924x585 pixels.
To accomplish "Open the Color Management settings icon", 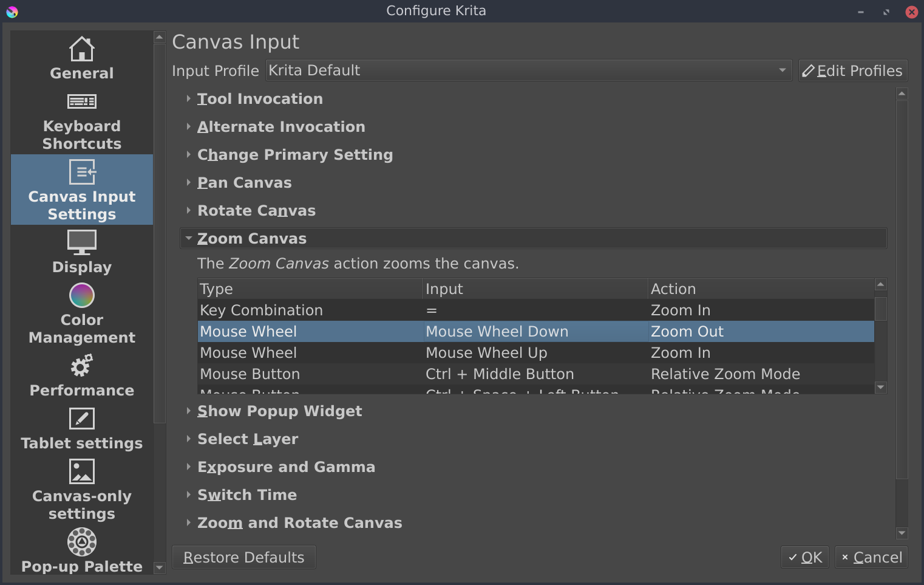I will 82,296.
